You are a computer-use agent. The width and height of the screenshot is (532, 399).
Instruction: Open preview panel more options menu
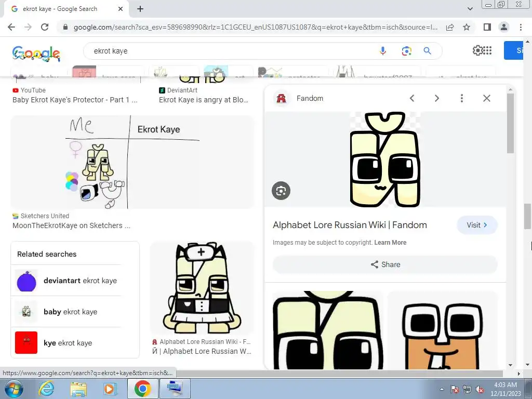(461, 98)
